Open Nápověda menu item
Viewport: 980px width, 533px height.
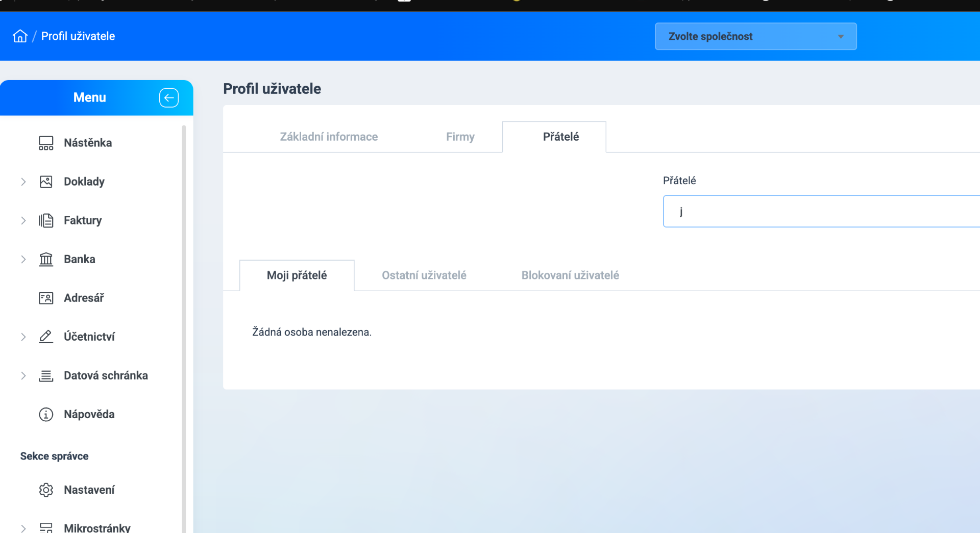[x=89, y=414]
